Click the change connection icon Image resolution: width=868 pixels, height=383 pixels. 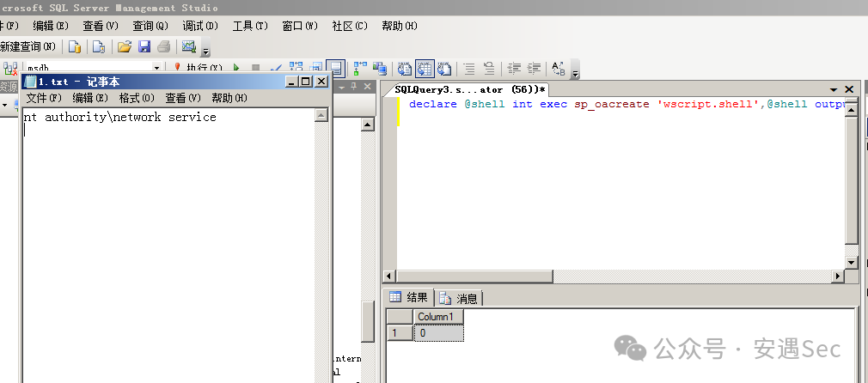click(x=10, y=68)
